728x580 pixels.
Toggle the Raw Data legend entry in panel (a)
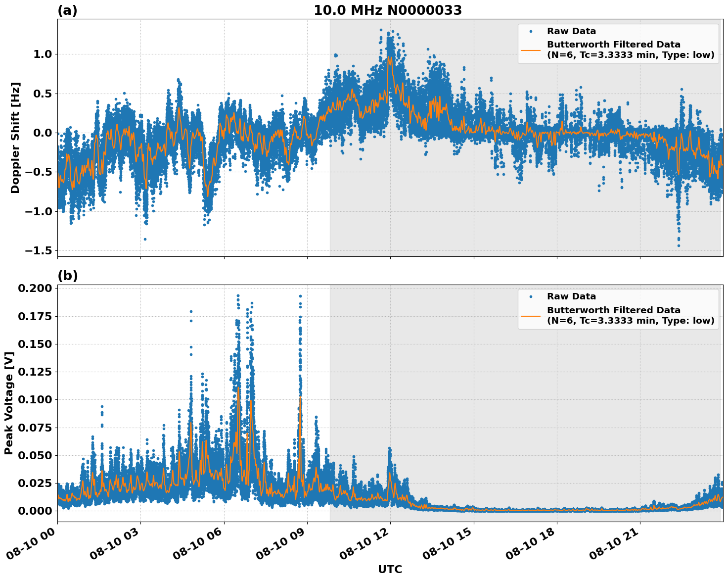(576, 30)
